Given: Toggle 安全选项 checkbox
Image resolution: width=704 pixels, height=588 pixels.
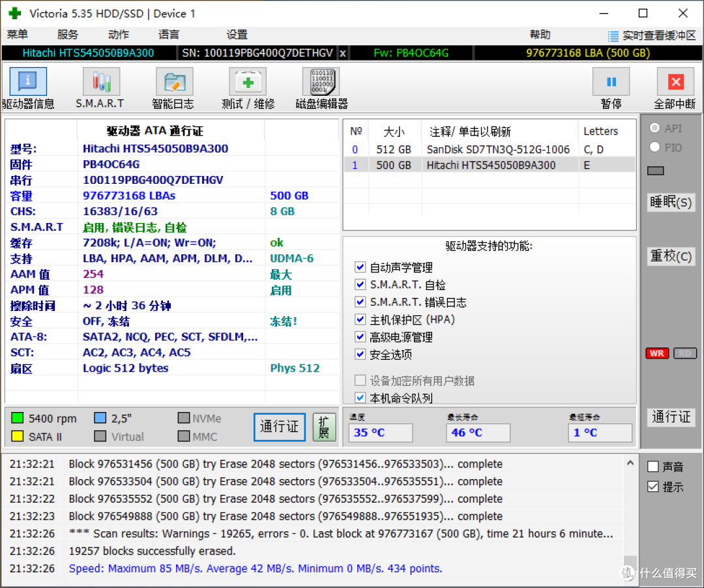Looking at the screenshot, I should point(360,354).
